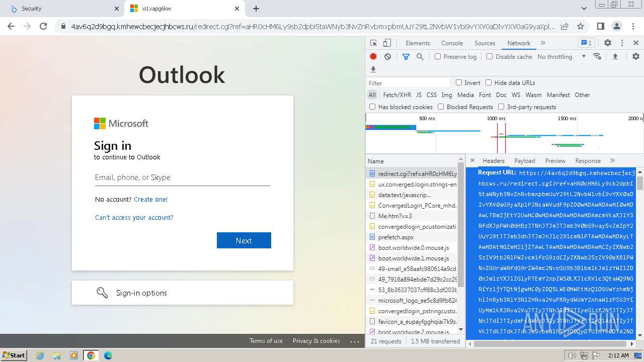The image size is (644, 362).
Task: Open Network settings gear icon
Action: pyautogui.click(x=636, y=56)
